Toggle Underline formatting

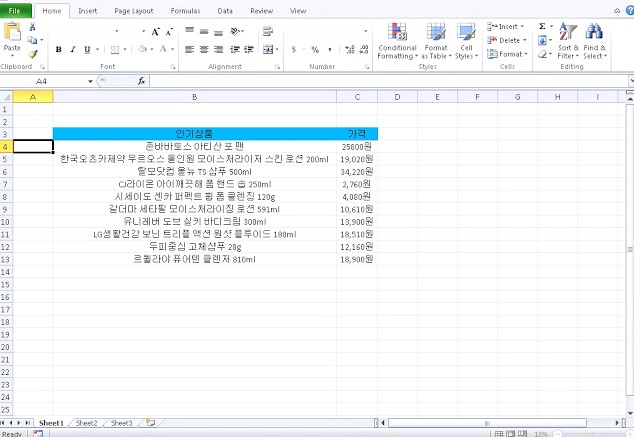(87, 49)
